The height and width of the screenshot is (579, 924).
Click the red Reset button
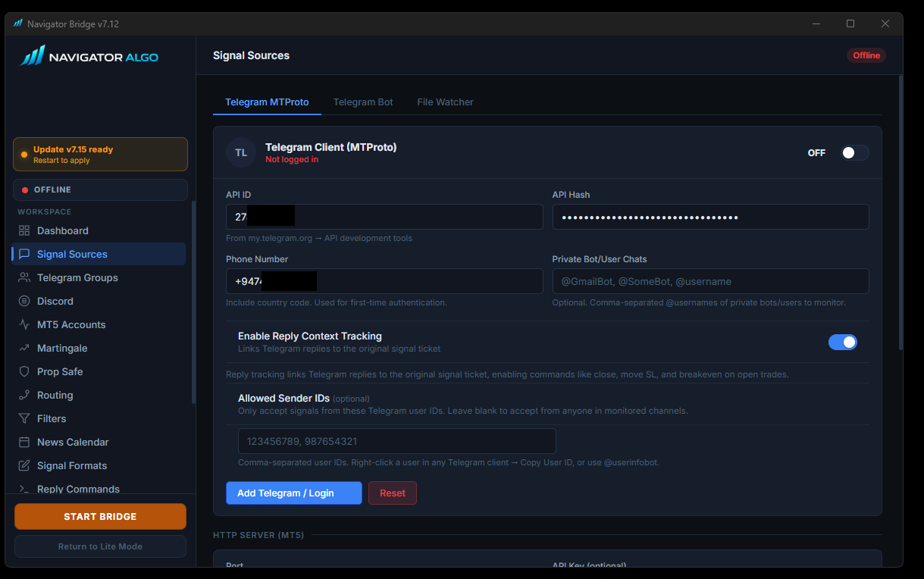point(393,493)
